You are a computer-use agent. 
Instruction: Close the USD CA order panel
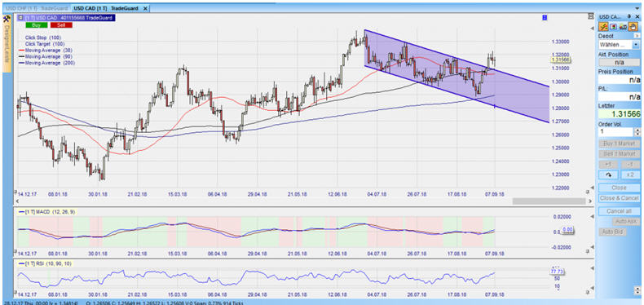(637, 16)
